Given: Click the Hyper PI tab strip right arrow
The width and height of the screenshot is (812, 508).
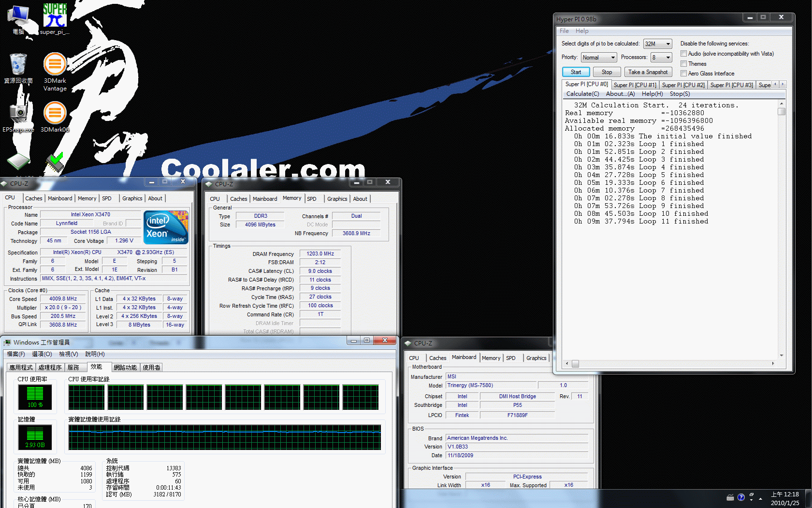Looking at the screenshot, I should 783,84.
